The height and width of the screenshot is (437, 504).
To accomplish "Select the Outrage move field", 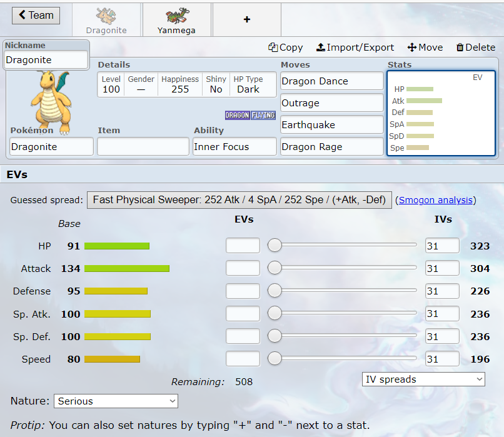I will [x=332, y=103].
